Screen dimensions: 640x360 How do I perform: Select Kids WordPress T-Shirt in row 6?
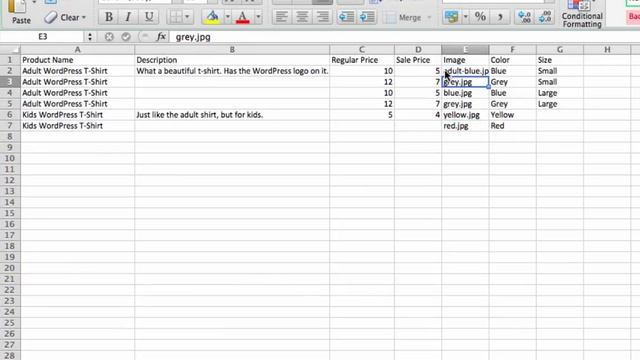pyautogui.click(x=78, y=115)
